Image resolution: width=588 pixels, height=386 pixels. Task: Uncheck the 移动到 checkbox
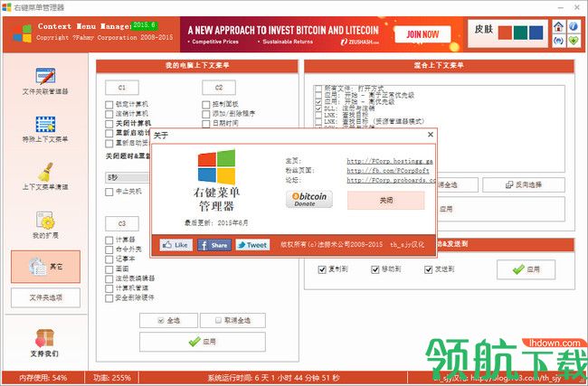pyautogui.click(x=375, y=269)
